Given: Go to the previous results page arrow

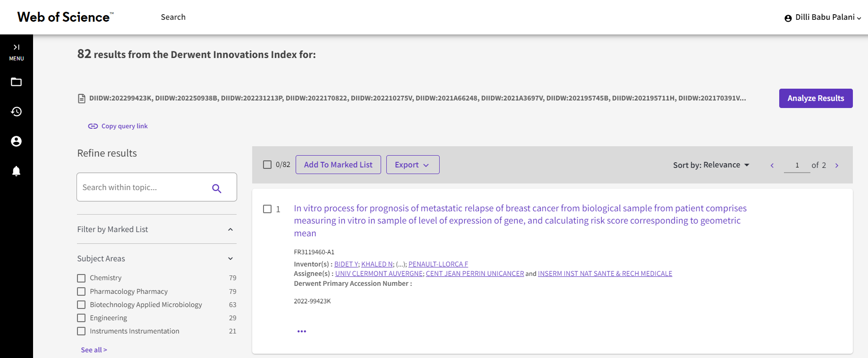Looking at the screenshot, I should point(772,166).
